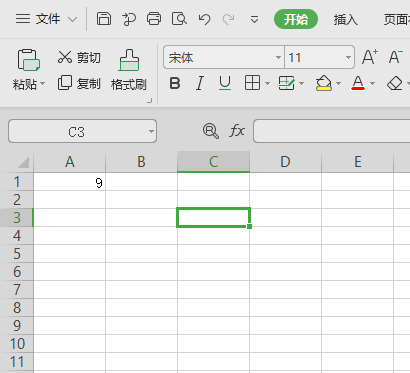
Task: Click the fx insert function icon
Action: 237,130
